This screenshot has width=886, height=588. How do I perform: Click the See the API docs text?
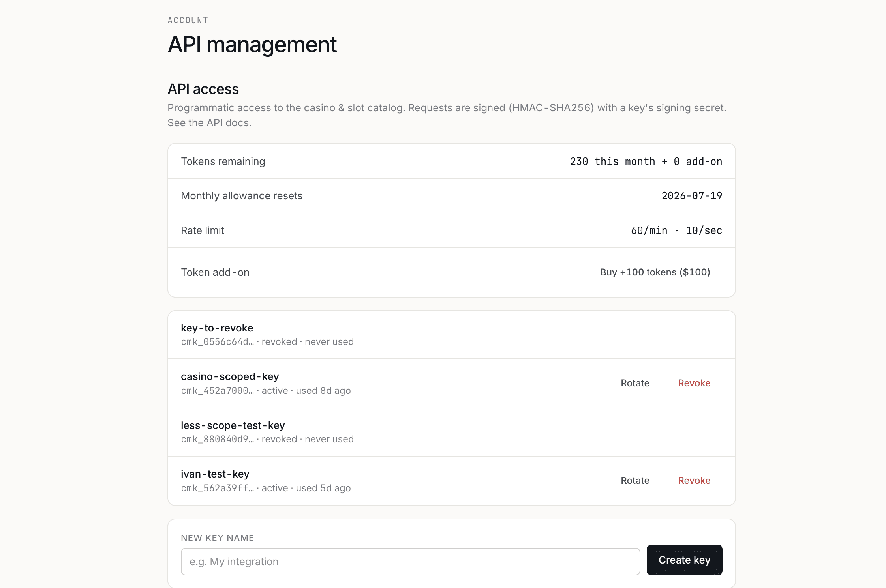210,123
